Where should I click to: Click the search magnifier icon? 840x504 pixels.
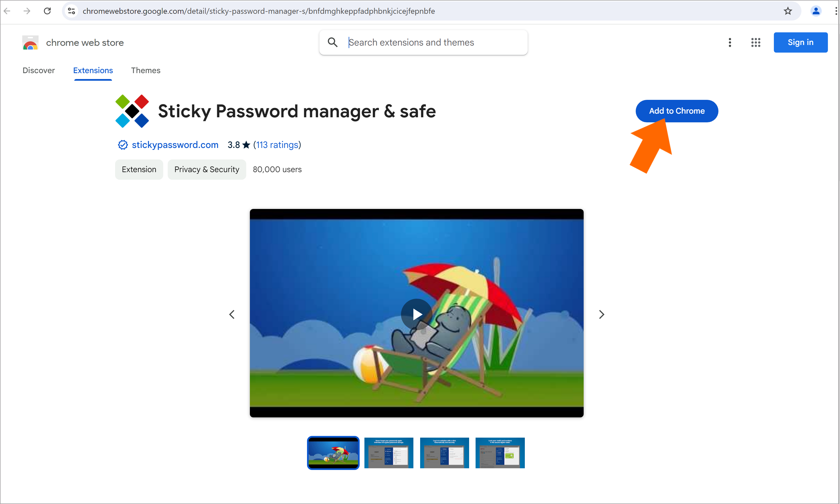332,42
